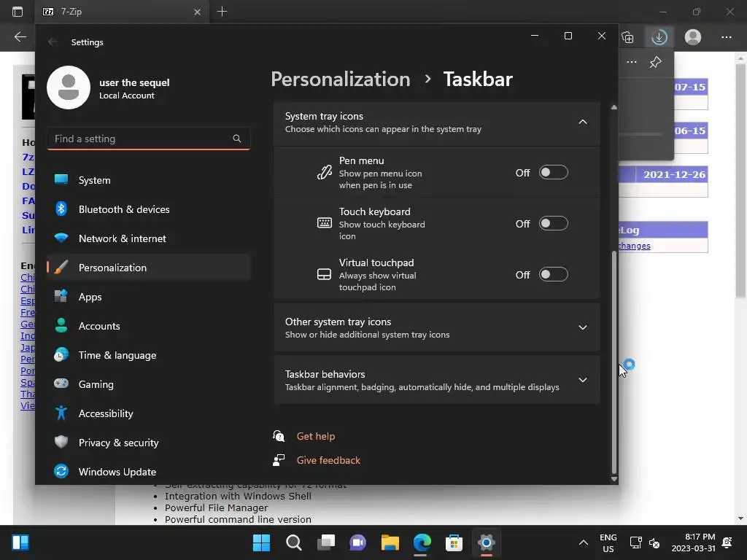This screenshot has height=560, width=747.
Task: Click the Personalization breadcrumb title
Action: click(340, 79)
